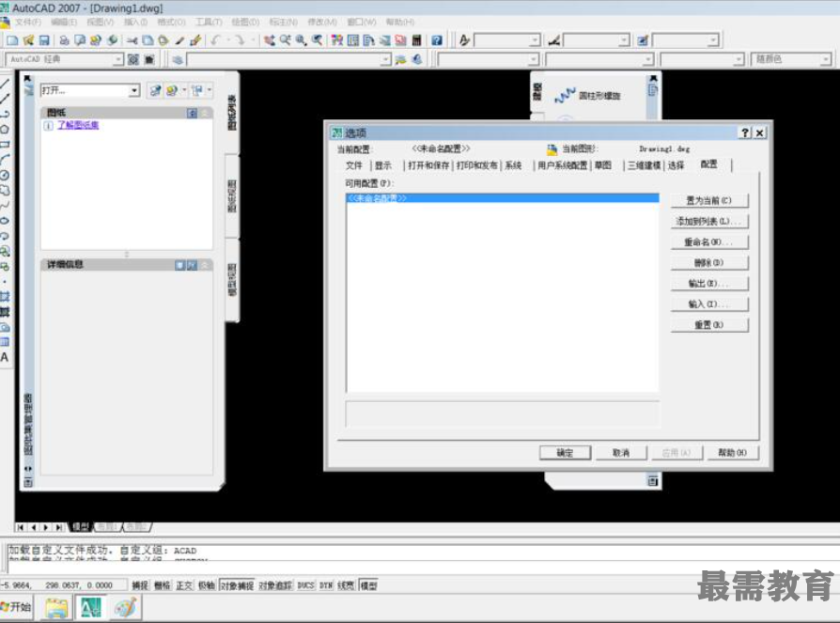This screenshot has height=623, width=840.
Task: Click the Text Style icon
Action: (x=464, y=40)
